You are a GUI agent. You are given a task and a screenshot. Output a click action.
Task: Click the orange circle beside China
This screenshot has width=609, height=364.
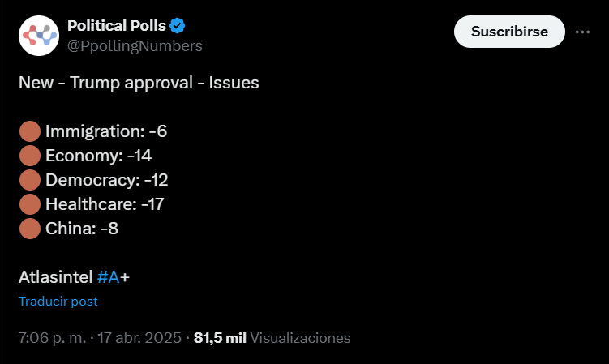tap(30, 229)
